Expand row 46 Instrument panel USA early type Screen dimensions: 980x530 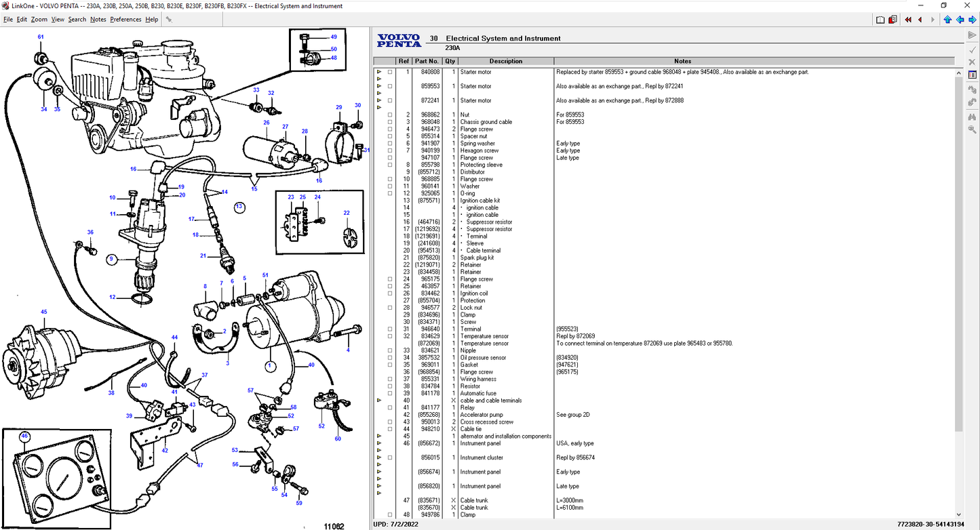pyautogui.click(x=379, y=443)
